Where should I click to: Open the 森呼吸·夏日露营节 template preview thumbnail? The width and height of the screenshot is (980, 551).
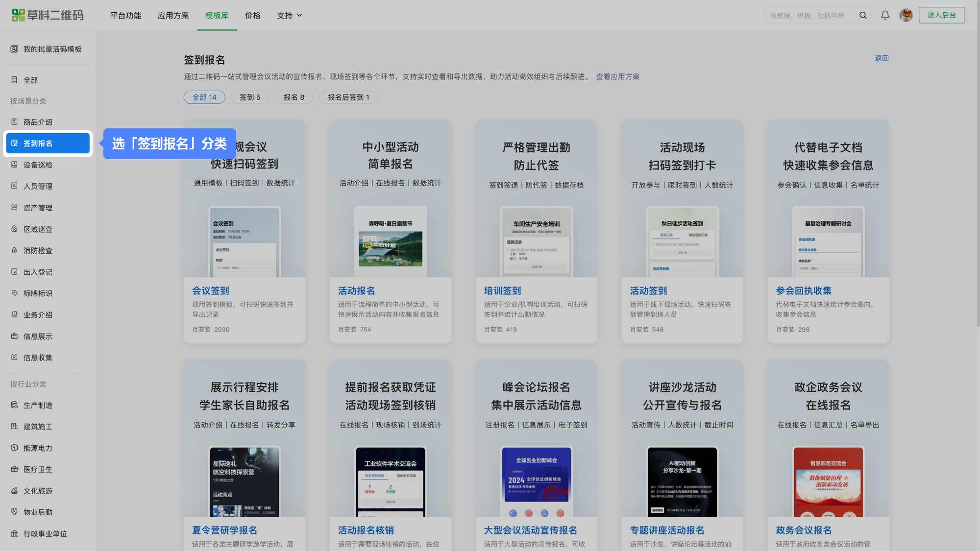tap(391, 242)
